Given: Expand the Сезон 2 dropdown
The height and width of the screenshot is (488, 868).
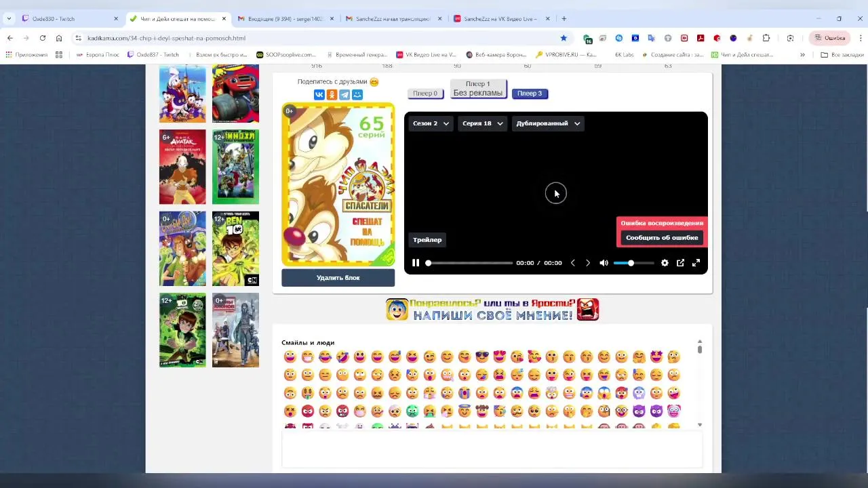Looking at the screenshot, I should click(431, 123).
